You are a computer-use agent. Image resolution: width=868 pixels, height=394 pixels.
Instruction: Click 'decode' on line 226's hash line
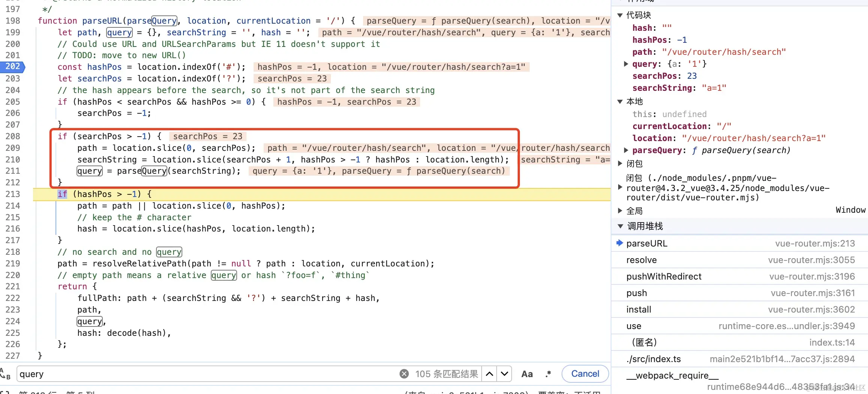pyautogui.click(x=122, y=333)
